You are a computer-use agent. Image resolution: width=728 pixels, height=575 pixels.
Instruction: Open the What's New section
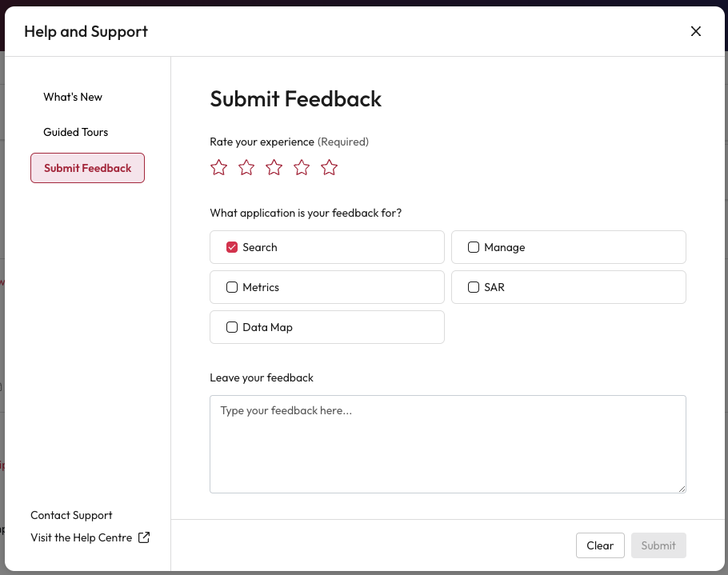(73, 97)
